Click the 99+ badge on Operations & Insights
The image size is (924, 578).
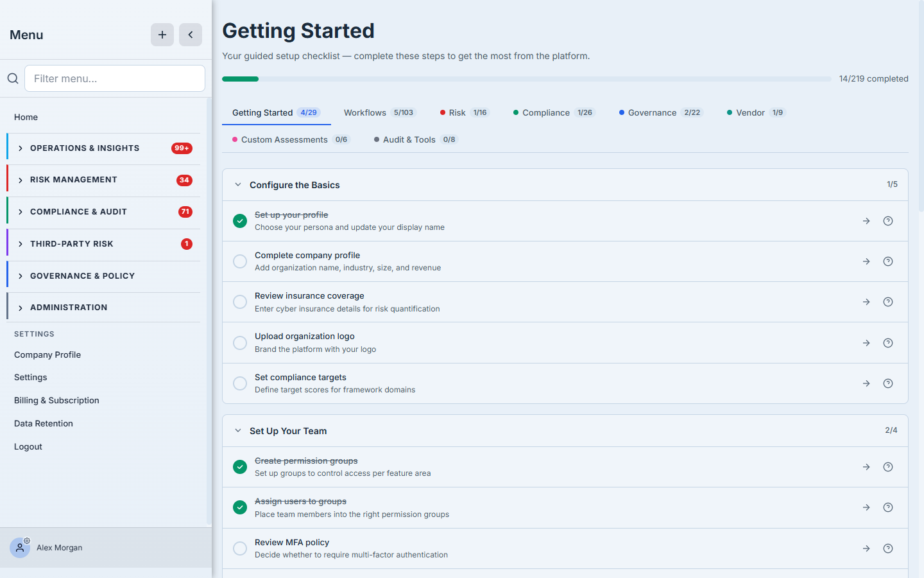pos(182,148)
